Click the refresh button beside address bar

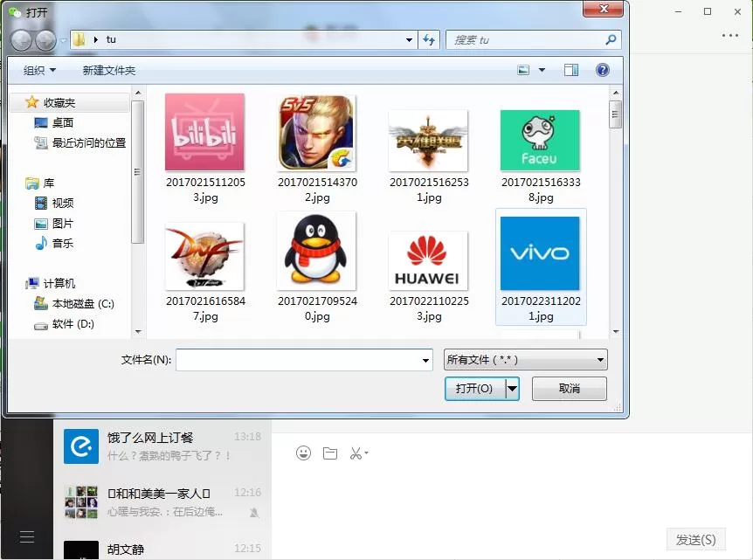click(429, 40)
